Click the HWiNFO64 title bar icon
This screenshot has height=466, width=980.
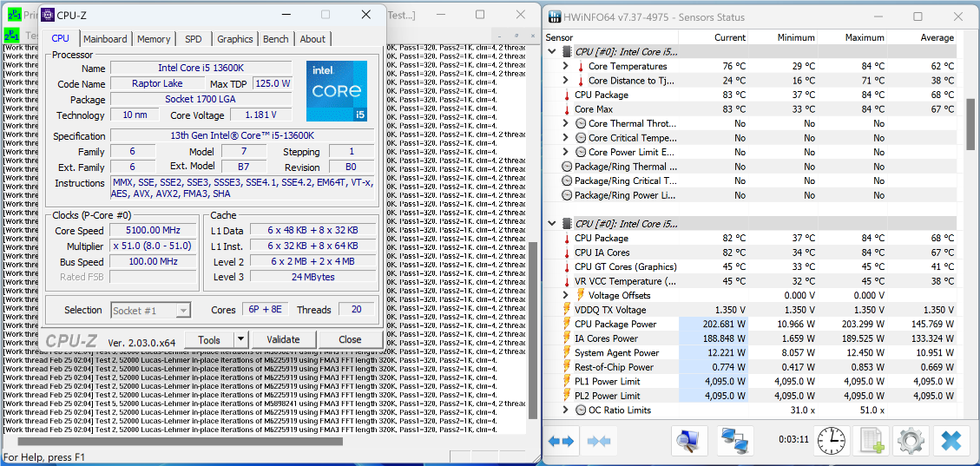[555, 16]
